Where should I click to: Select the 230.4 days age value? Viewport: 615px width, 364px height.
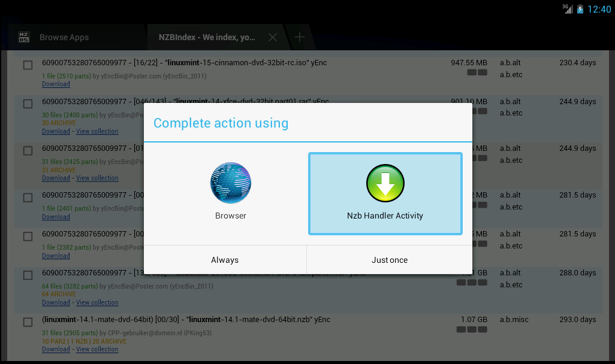click(x=578, y=63)
